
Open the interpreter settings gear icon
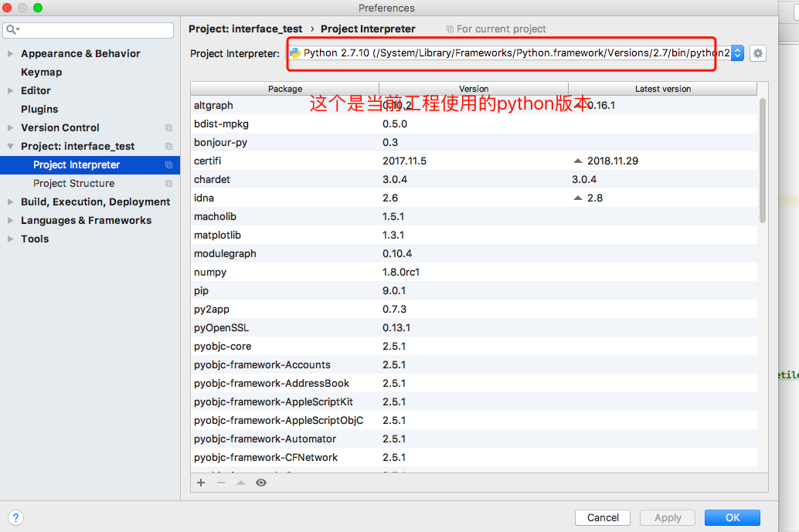pyautogui.click(x=757, y=53)
